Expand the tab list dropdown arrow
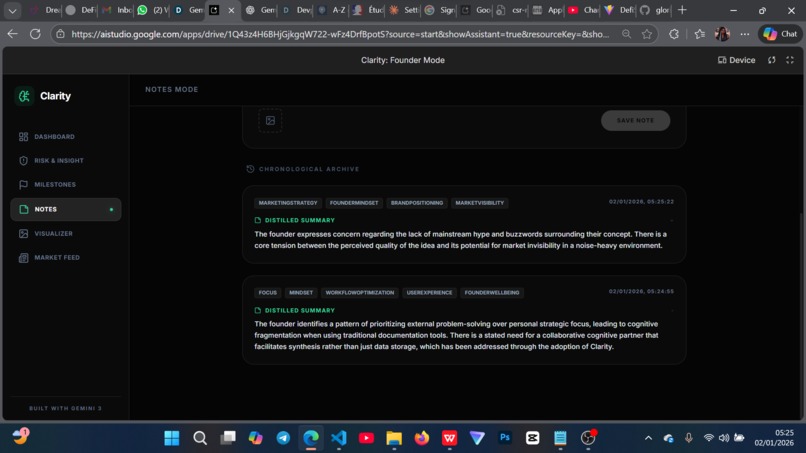Viewport: 806px width, 453px height. pos(12,10)
